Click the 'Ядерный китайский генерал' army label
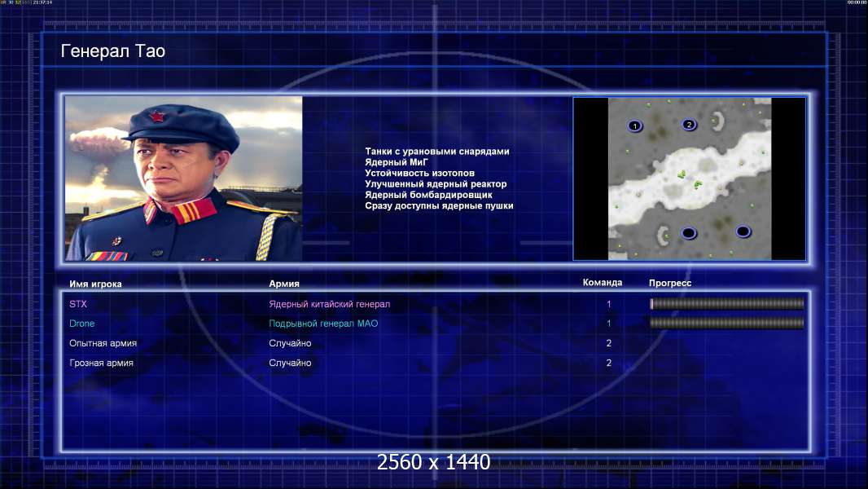Screen dimensions: 868x489 330,304
